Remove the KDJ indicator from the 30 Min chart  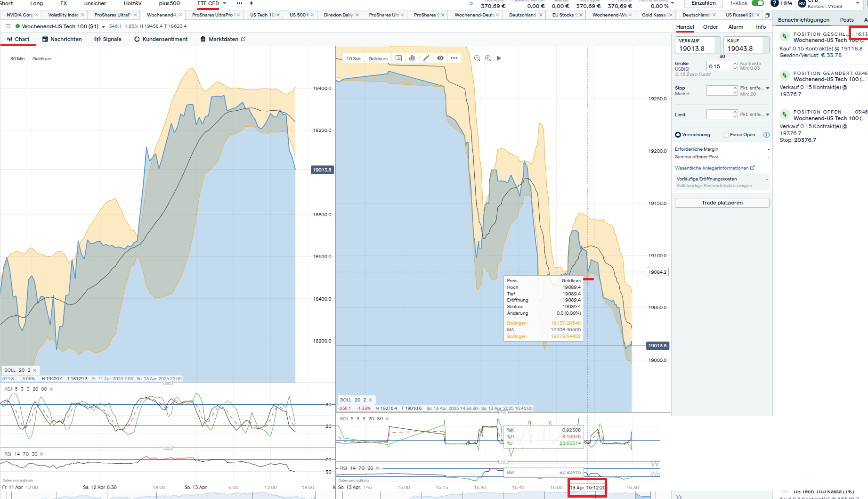point(51,389)
